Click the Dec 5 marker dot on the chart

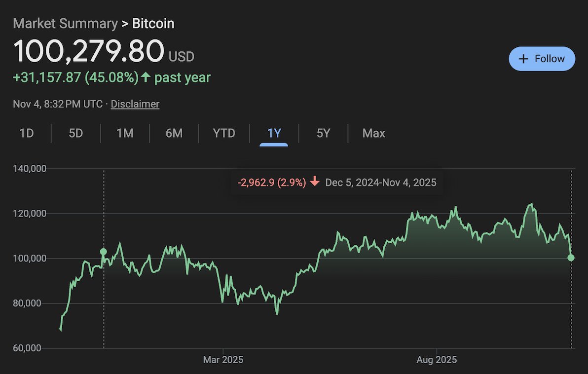(x=103, y=251)
